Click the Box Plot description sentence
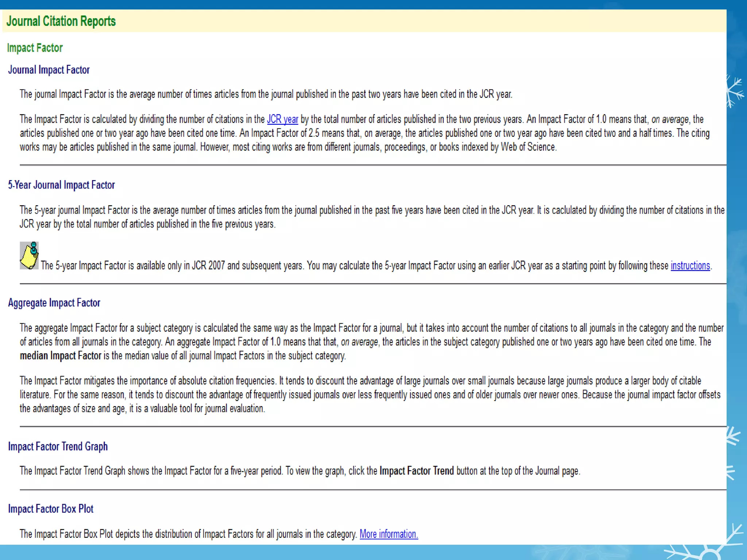The image size is (747, 560). 188,534
